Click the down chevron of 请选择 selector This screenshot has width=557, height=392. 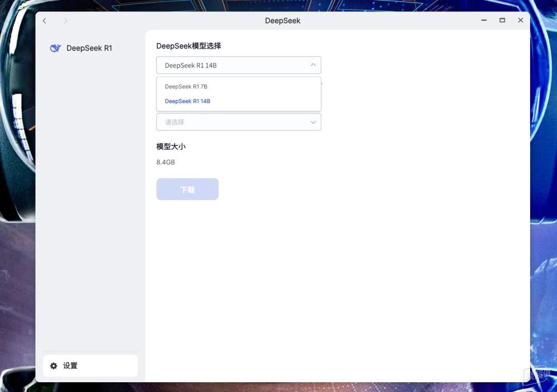(x=313, y=123)
